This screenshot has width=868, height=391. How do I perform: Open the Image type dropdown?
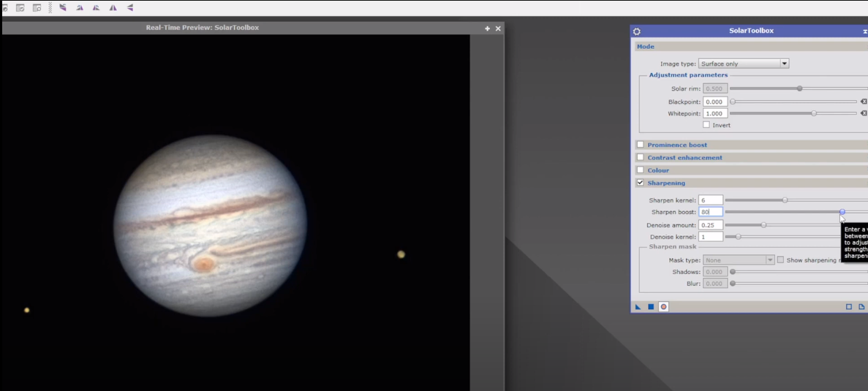coord(744,64)
